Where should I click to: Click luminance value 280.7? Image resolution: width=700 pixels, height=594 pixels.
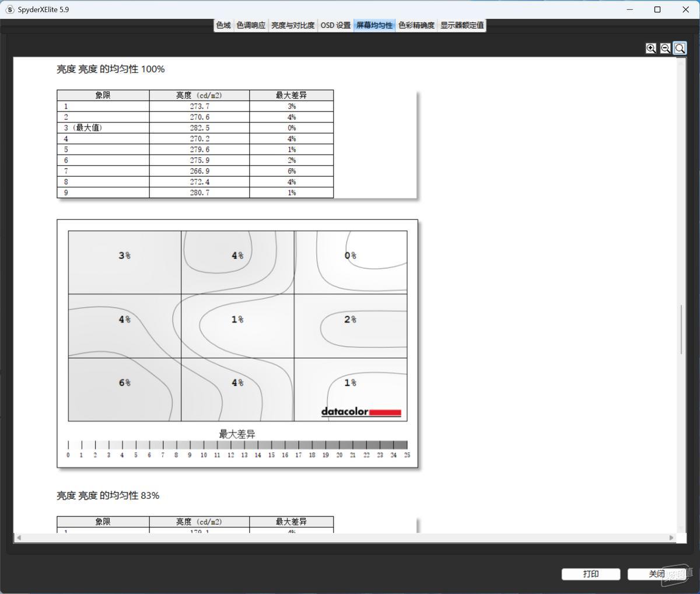point(199,193)
